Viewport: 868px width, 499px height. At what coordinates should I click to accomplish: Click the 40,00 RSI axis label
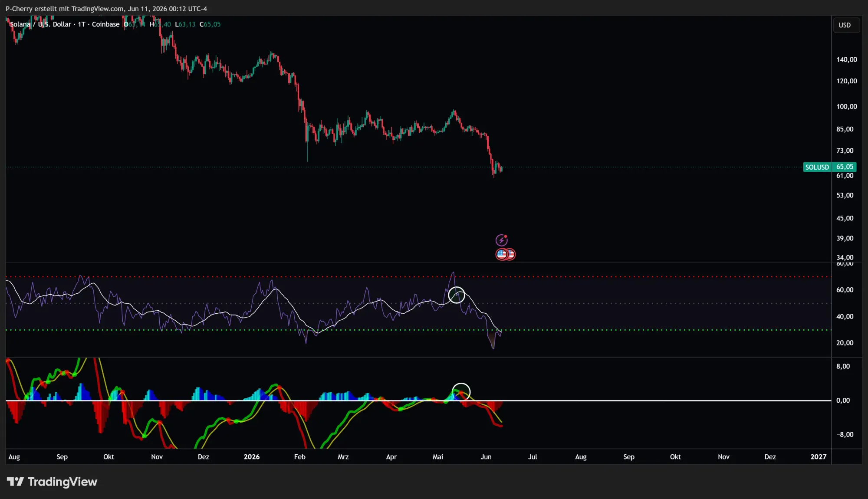coord(845,316)
